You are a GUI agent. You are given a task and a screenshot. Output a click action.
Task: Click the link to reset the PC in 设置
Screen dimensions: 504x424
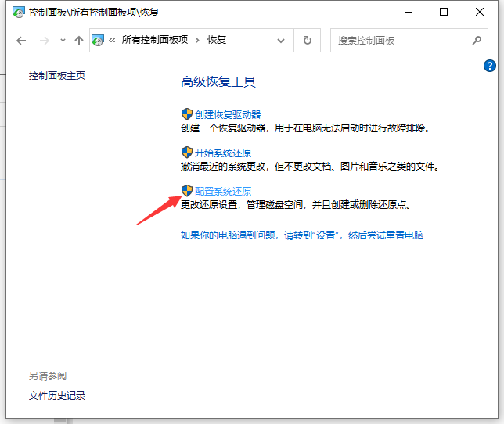point(302,235)
